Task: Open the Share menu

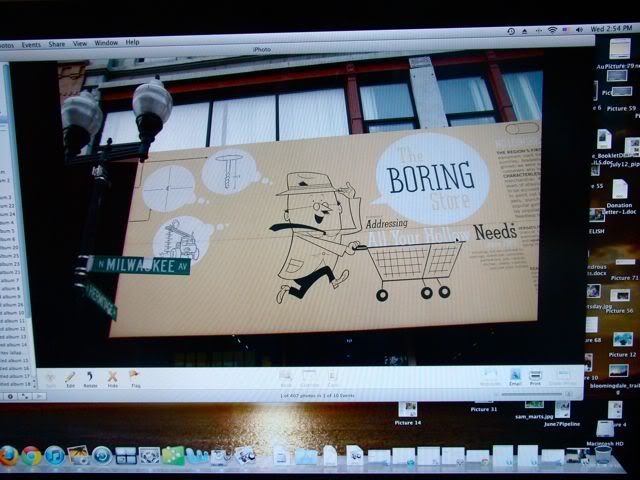Action: pyautogui.click(x=57, y=44)
